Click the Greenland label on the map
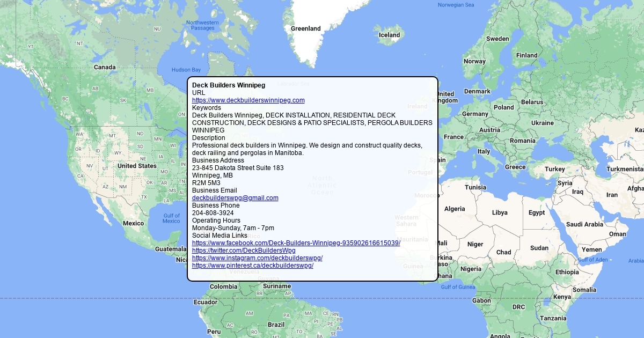Image resolution: width=644 pixels, height=338 pixels. (x=305, y=28)
